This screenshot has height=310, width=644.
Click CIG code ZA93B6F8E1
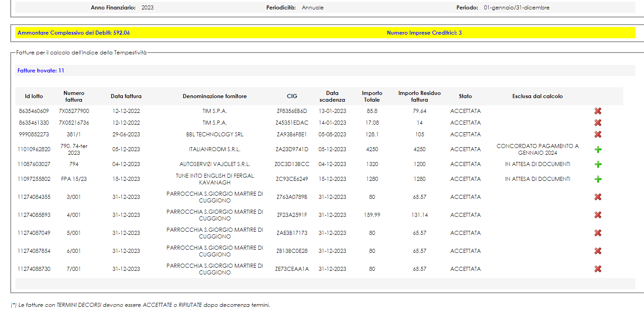(x=292, y=135)
